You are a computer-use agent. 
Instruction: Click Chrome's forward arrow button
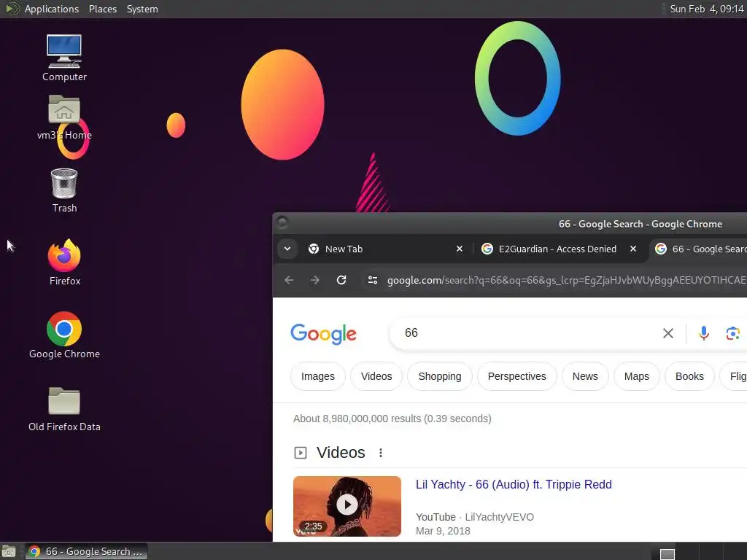coord(315,280)
